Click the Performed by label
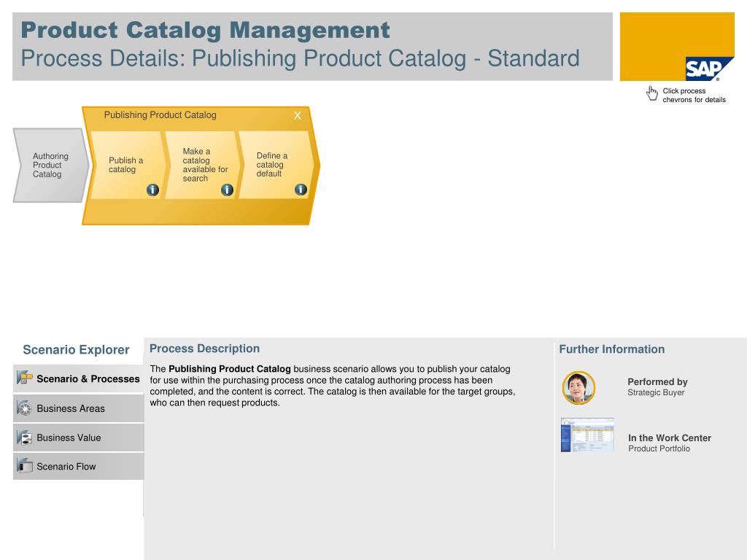This screenshot has height=560, width=747. pos(657,382)
